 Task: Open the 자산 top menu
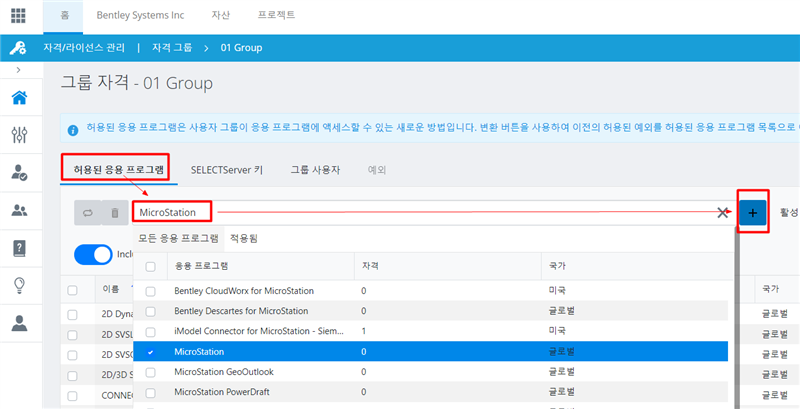220,15
